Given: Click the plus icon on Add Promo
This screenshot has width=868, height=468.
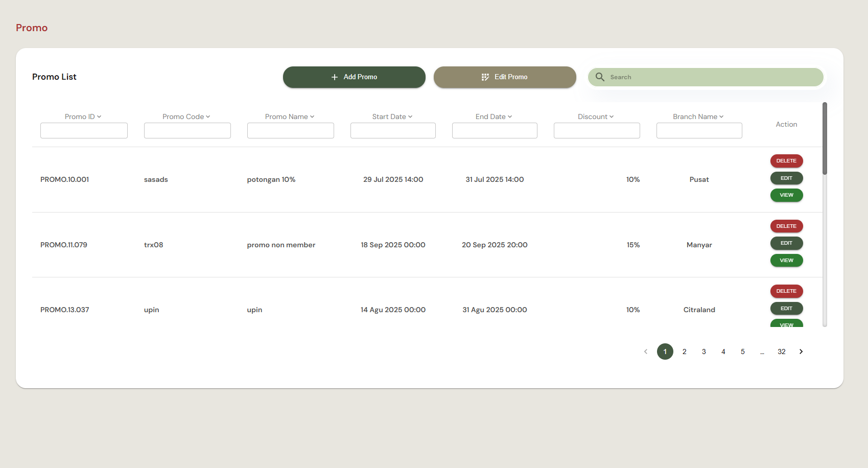Looking at the screenshot, I should click(335, 77).
